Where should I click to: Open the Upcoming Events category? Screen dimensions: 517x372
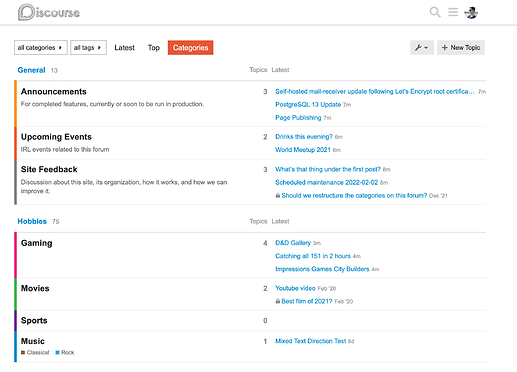tap(56, 137)
